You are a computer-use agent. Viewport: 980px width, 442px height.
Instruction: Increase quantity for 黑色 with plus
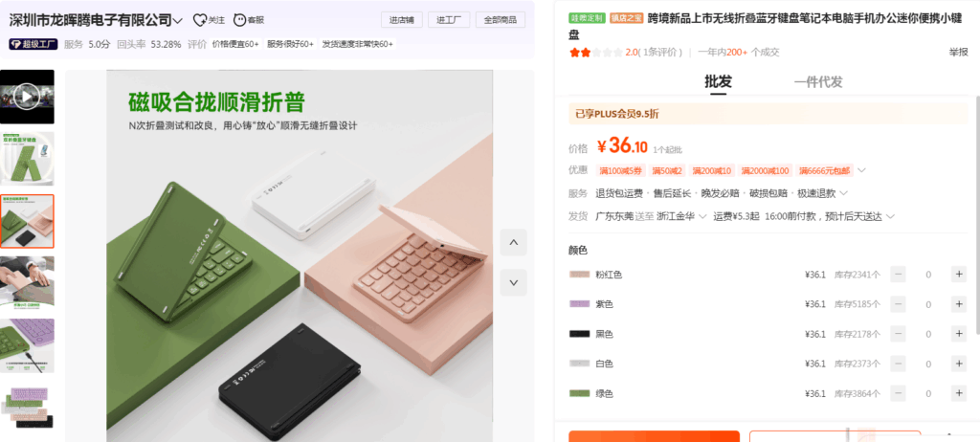pyautogui.click(x=959, y=334)
